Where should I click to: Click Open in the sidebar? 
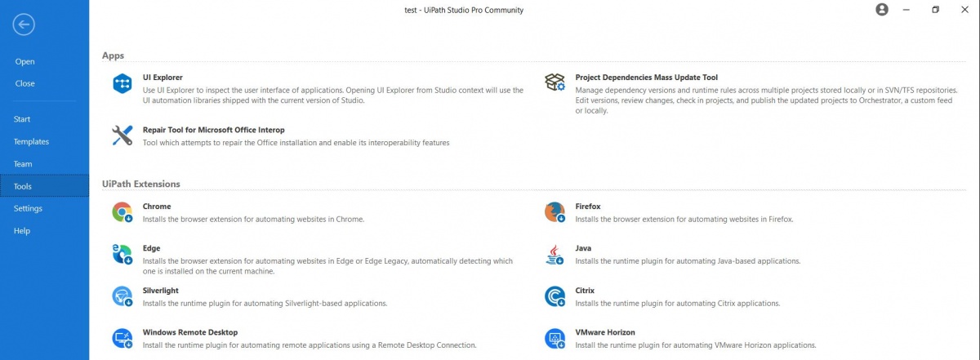pyautogui.click(x=24, y=61)
